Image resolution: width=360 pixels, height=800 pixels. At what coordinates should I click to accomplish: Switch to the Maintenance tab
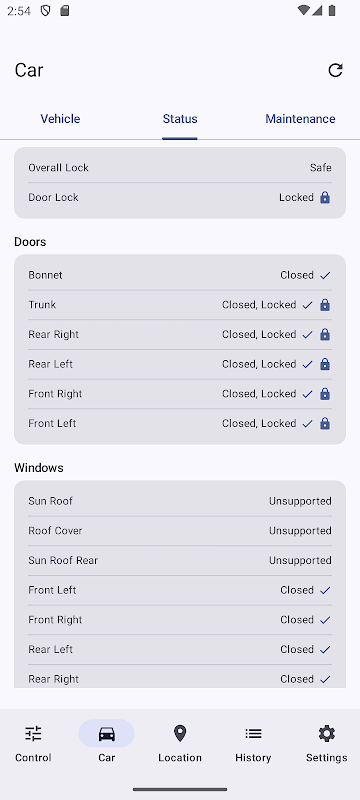point(300,119)
